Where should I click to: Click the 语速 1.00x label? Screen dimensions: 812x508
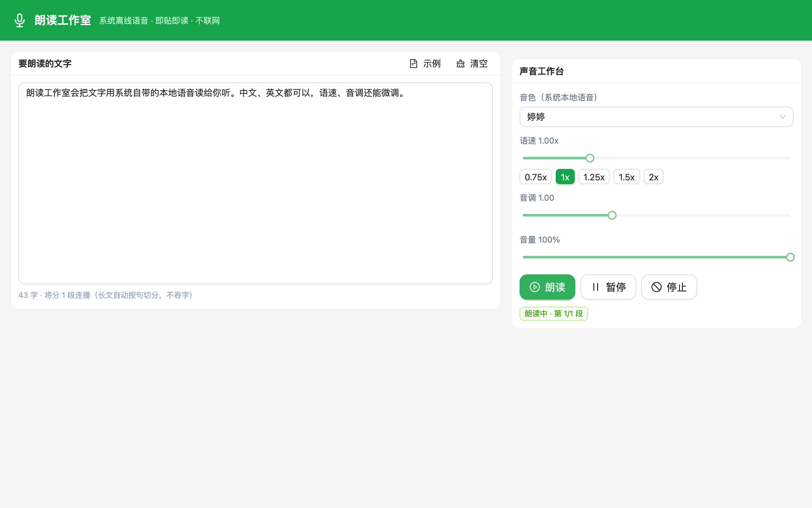point(539,141)
